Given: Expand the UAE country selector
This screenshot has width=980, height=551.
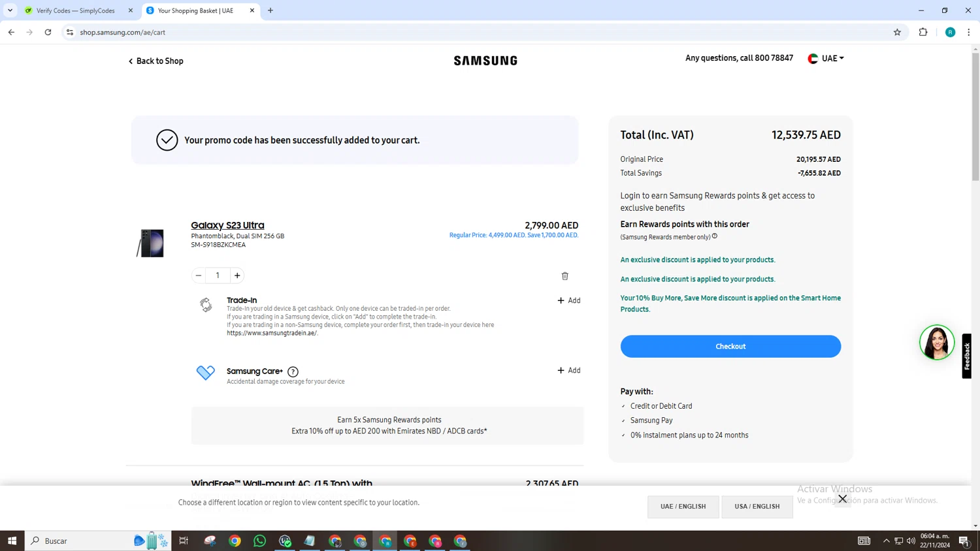Looking at the screenshot, I should 826,58.
